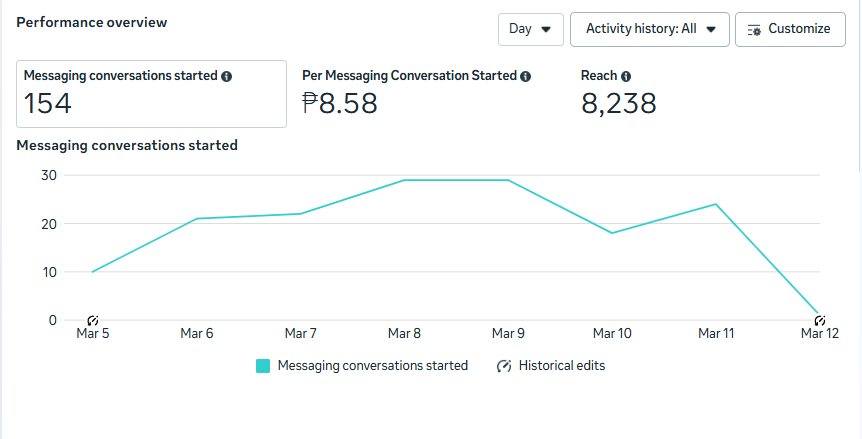Click info icon next to Per Messaging Conversation Started
This screenshot has width=862, height=439.
tap(526, 76)
